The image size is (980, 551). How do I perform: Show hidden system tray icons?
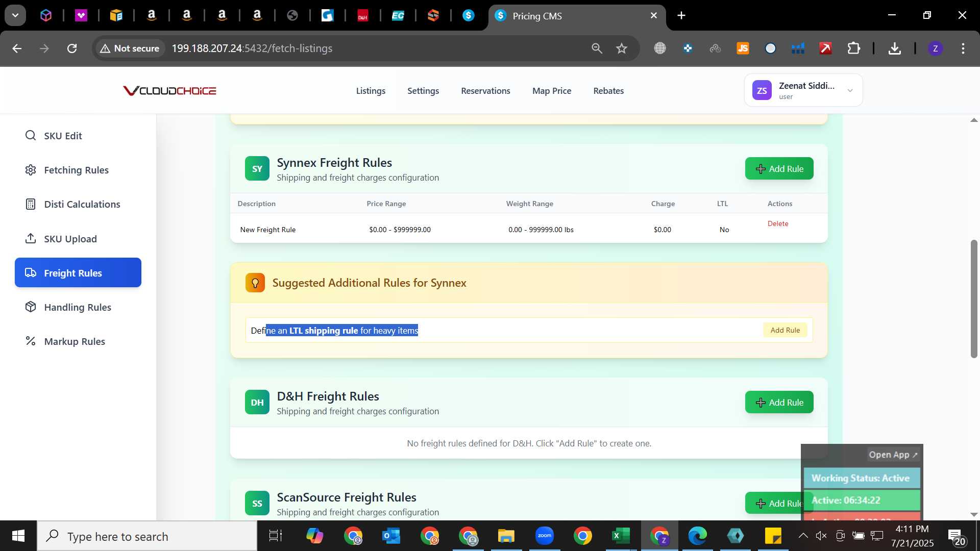point(802,536)
